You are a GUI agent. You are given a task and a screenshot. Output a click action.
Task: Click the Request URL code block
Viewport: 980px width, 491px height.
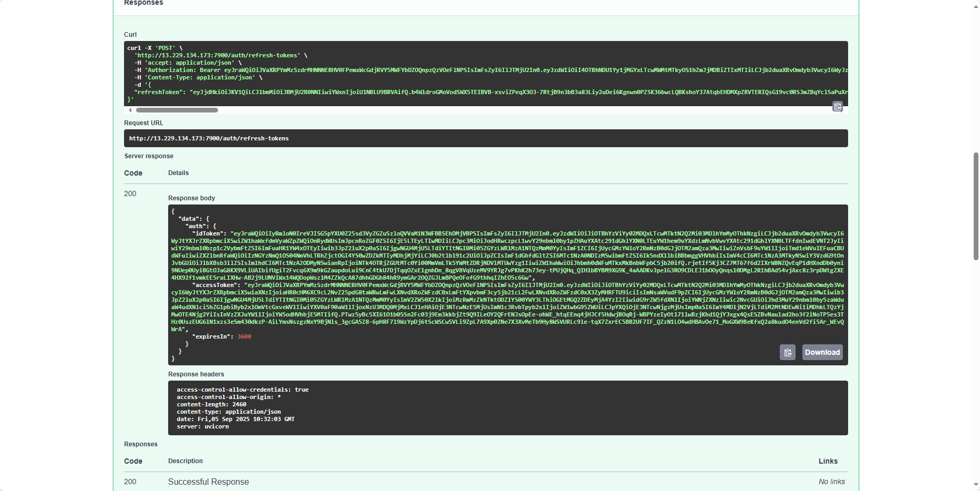point(486,138)
